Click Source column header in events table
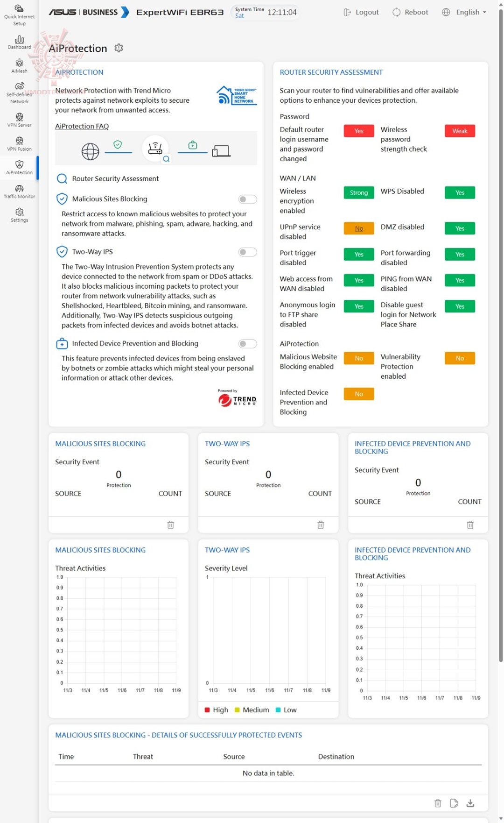504x823 pixels. (x=234, y=757)
